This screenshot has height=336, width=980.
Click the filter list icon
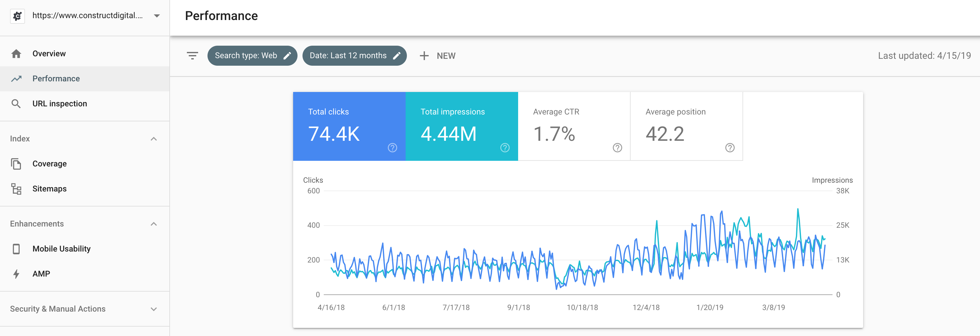[x=192, y=56]
